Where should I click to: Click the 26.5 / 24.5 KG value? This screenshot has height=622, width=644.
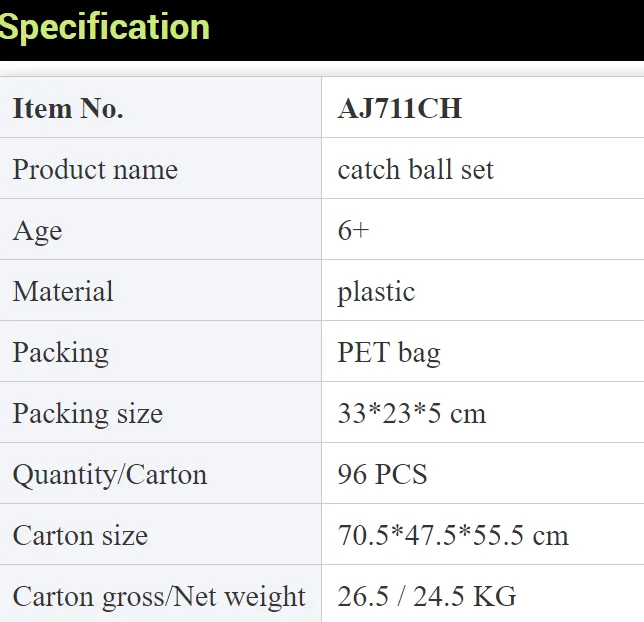pos(427,596)
